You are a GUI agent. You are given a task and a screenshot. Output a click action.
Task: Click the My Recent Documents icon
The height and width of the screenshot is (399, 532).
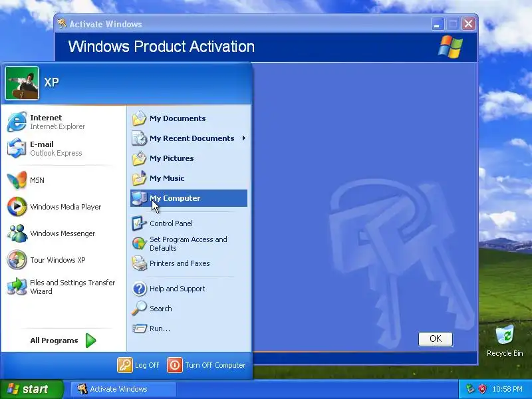pyautogui.click(x=139, y=138)
